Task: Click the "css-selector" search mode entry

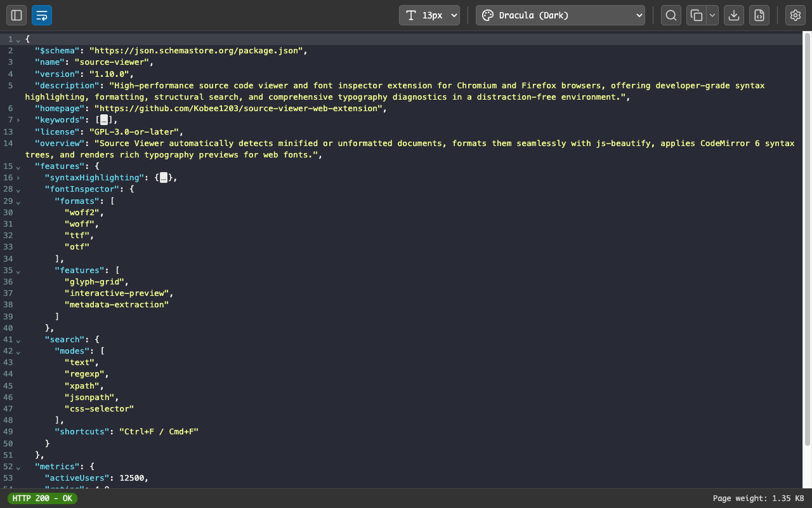Action: (99, 409)
